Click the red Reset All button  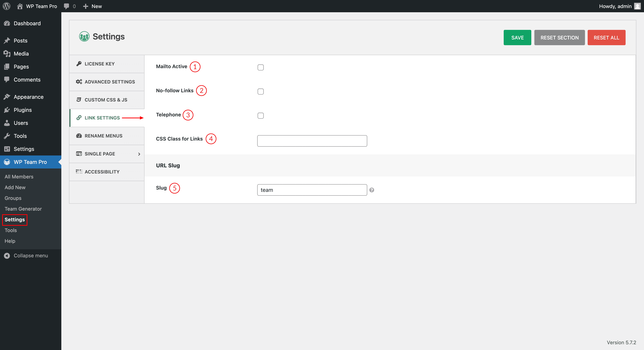(606, 38)
